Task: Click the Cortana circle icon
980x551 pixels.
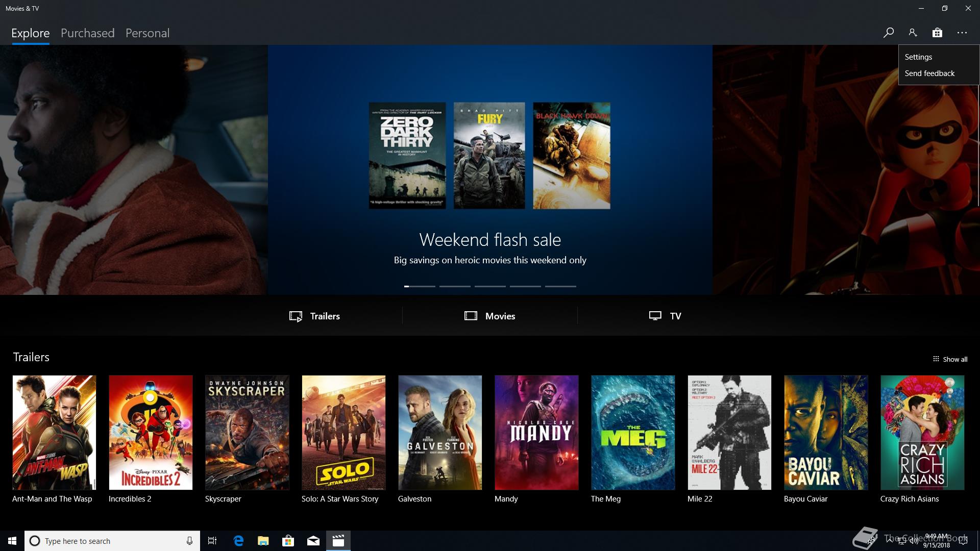Action: 35,541
